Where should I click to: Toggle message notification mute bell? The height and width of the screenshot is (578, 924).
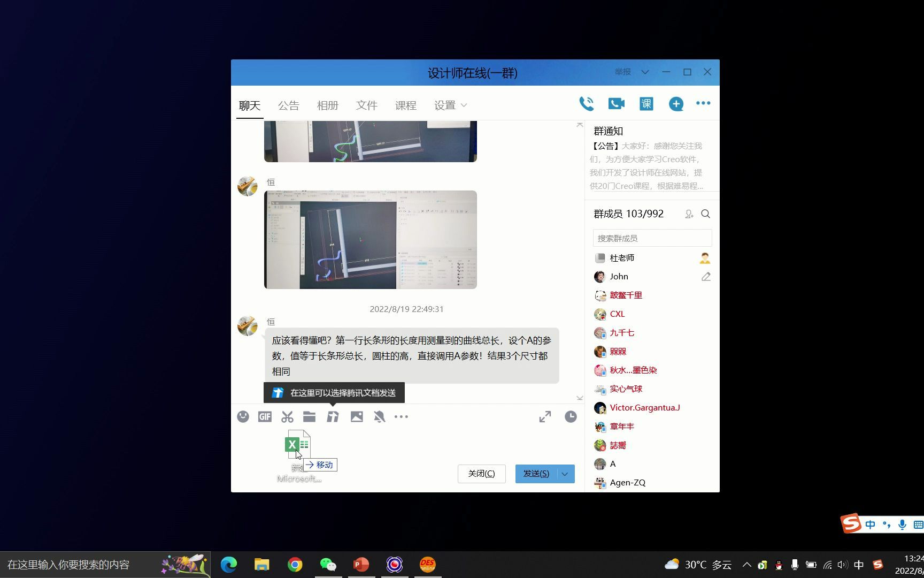(x=380, y=416)
